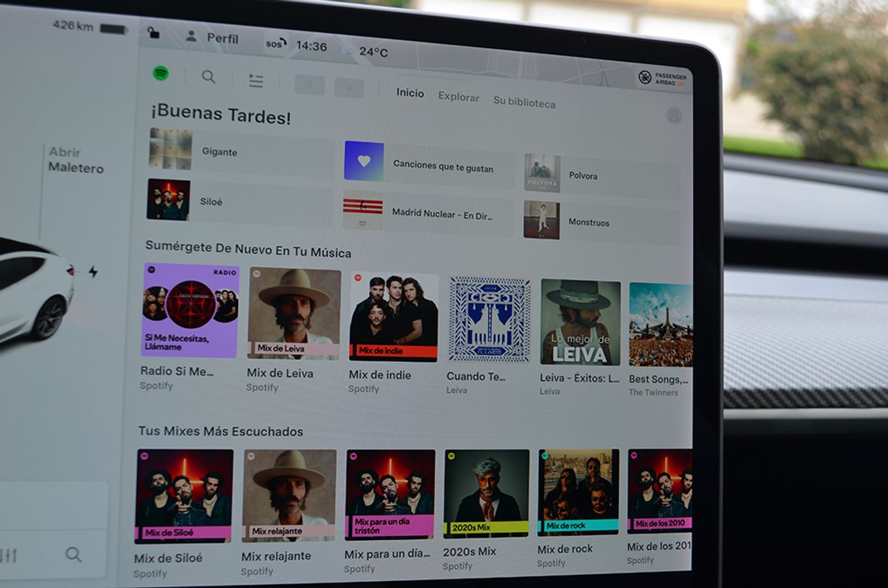
Task: Open the Madrid Nuclear - En Dir... card
Action: click(x=429, y=212)
